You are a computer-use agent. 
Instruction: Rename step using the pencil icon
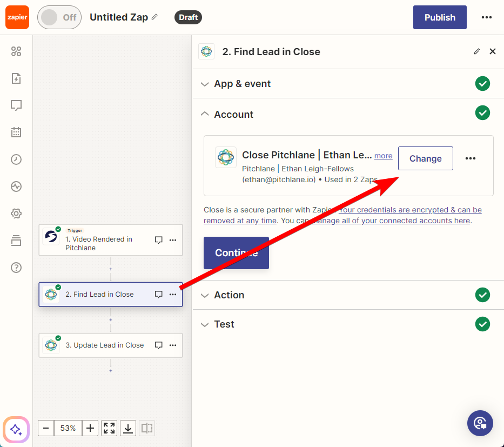(477, 51)
